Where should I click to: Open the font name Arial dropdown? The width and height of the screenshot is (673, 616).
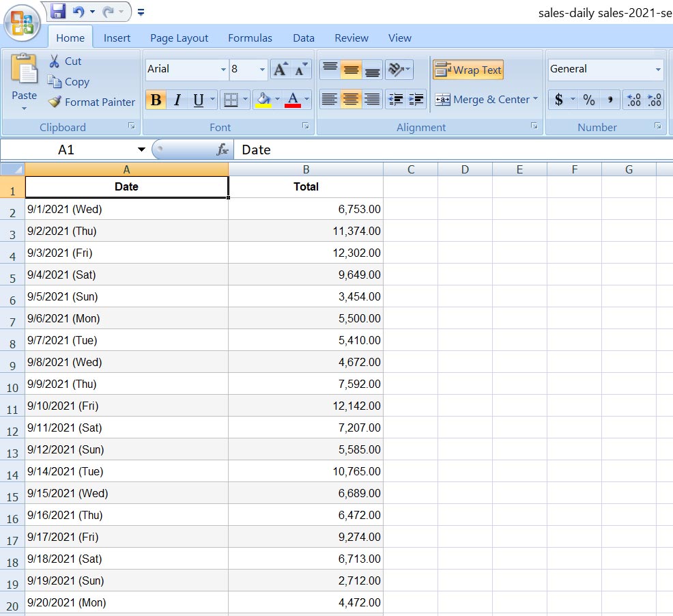(x=223, y=70)
